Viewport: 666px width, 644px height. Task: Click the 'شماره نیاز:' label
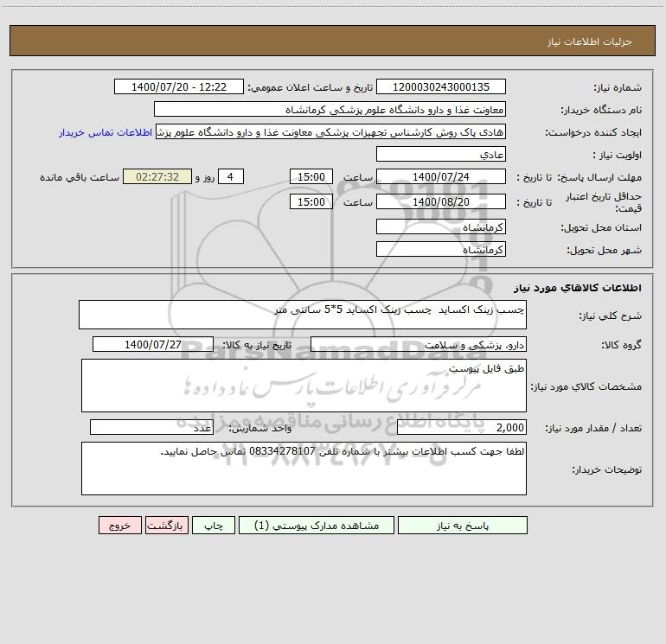(618, 87)
